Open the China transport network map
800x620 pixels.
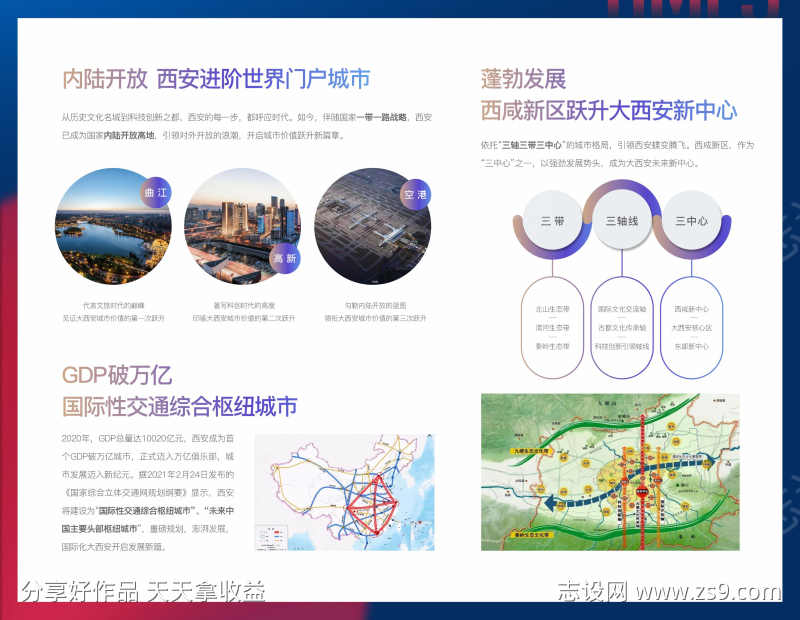coord(344,492)
